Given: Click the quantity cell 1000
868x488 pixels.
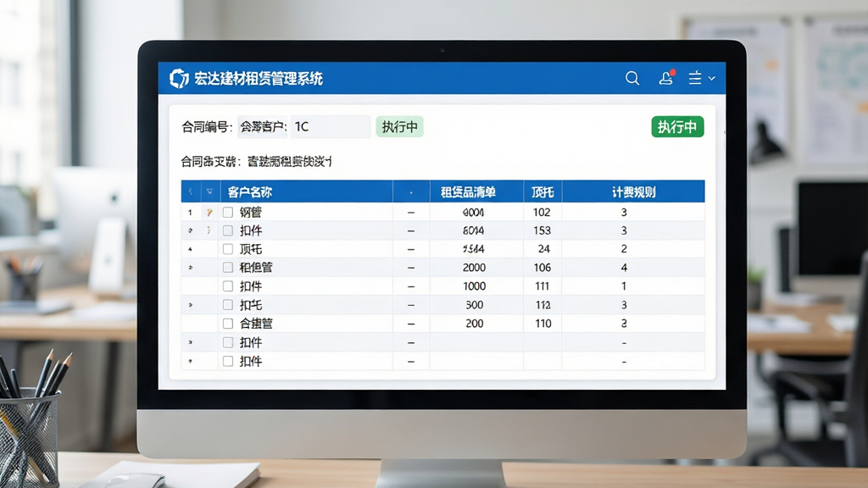Looking at the screenshot, I should (475, 286).
